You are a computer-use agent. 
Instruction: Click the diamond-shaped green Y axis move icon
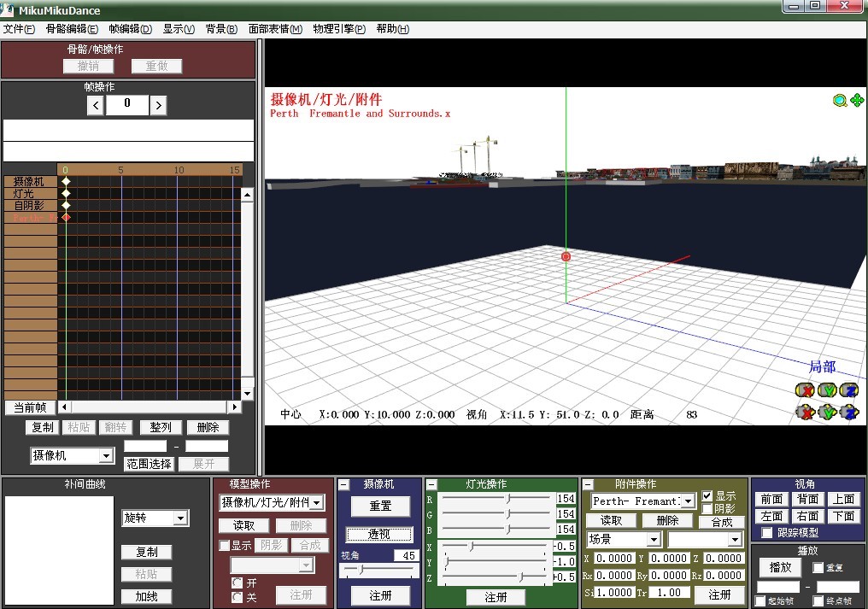point(827,413)
